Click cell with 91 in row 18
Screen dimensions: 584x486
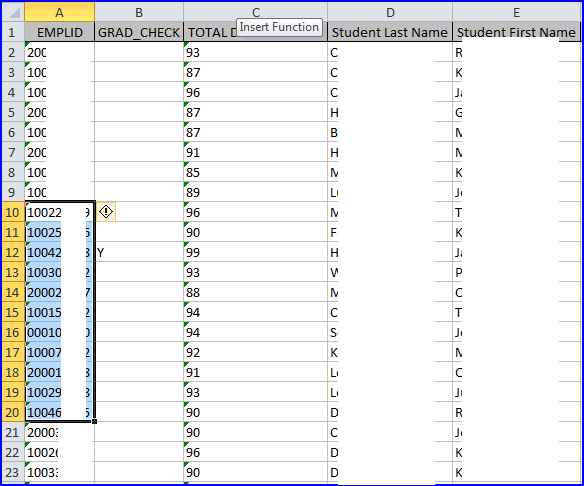click(x=256, y=372)
